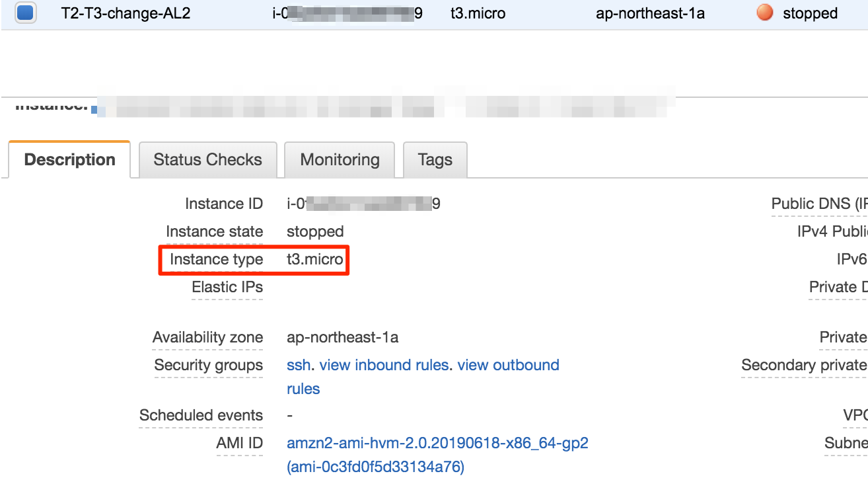Open the amzn2-ami-hvm AMI ID link
The width and height of the screenshot is (868, 480).
pyautogui.click(x=437, y=443)
